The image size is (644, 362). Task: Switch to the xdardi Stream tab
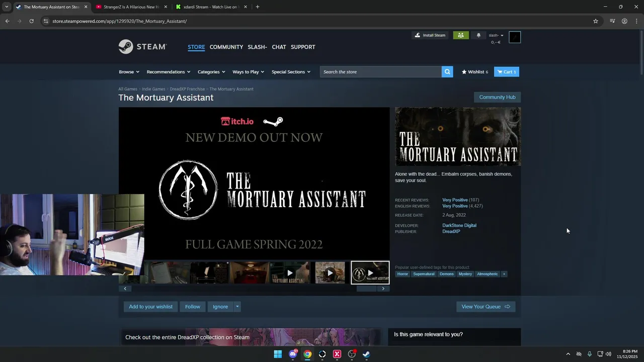point(212,7)
